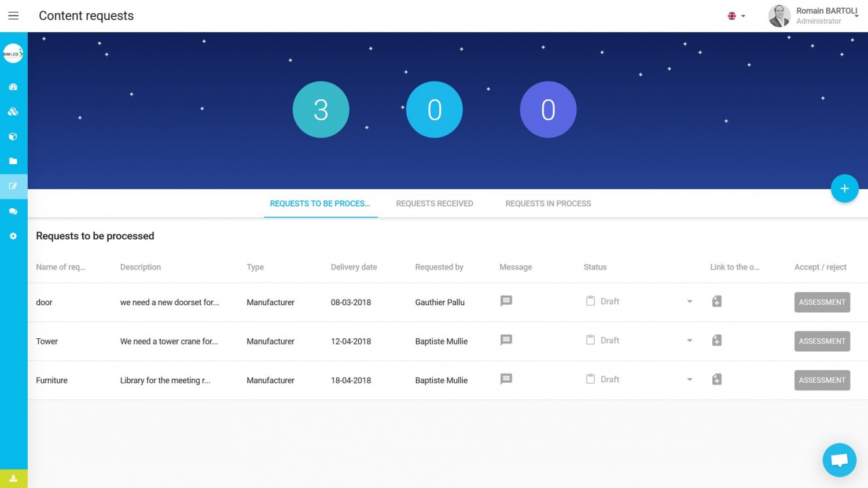The width and height of the screenshot is (868, 488).
Task: Open the hamburger navigation menu
Action: [x=13, y=16]
